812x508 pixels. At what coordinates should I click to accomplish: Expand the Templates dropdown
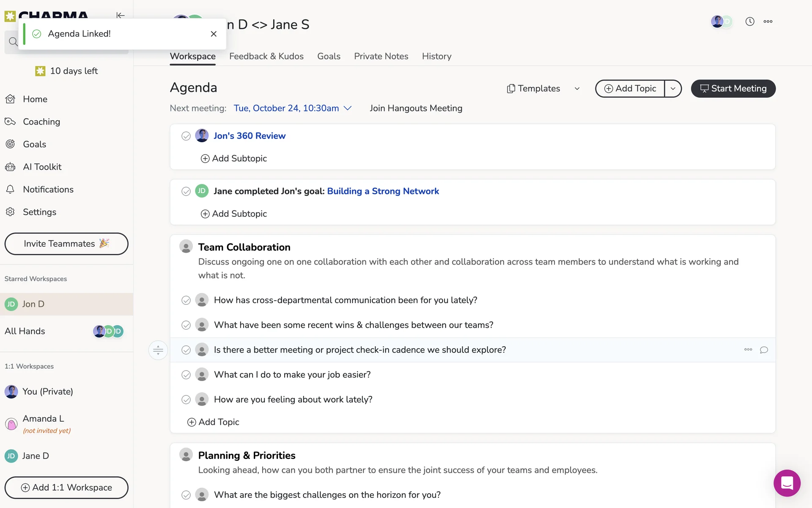click(x=543, y=88)
